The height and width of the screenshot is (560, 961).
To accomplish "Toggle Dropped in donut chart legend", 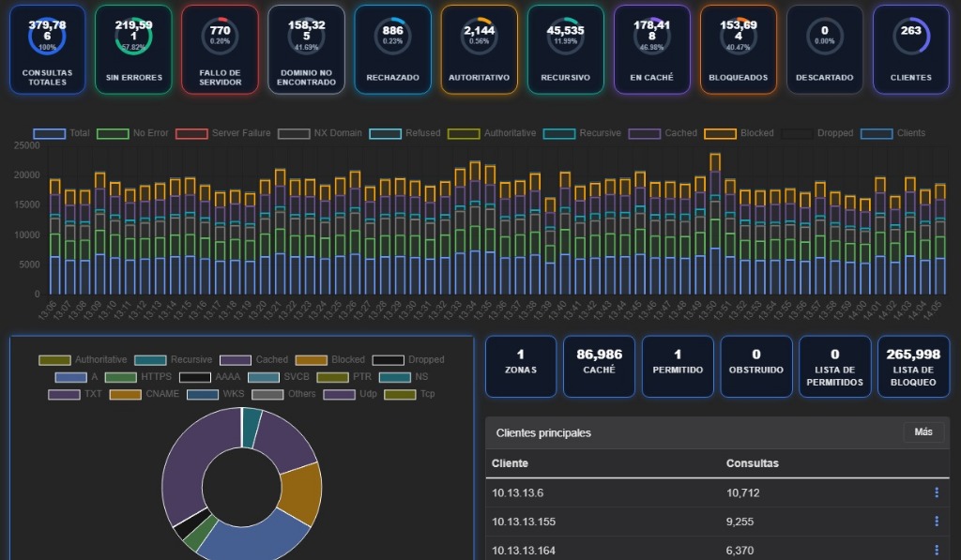I will 408,359.
